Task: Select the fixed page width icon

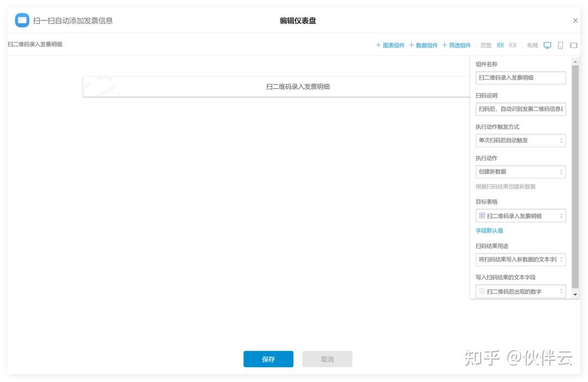Action: click(500, 45)
